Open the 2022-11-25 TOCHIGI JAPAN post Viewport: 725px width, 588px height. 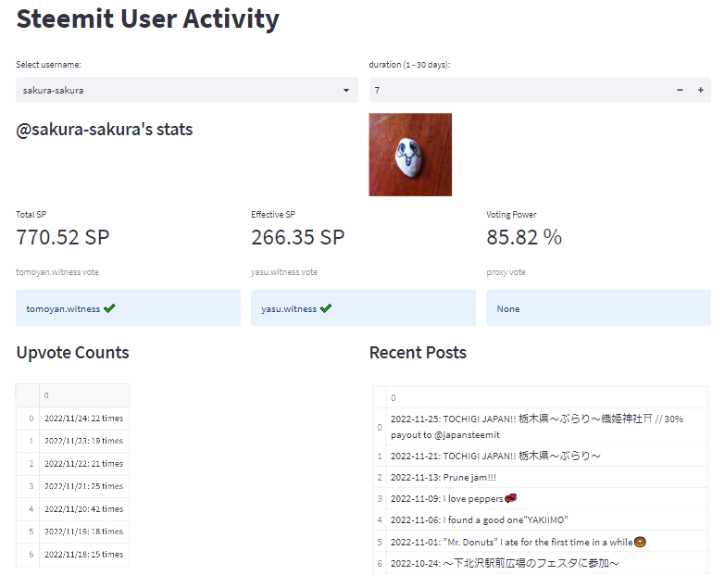pos(537,427)
